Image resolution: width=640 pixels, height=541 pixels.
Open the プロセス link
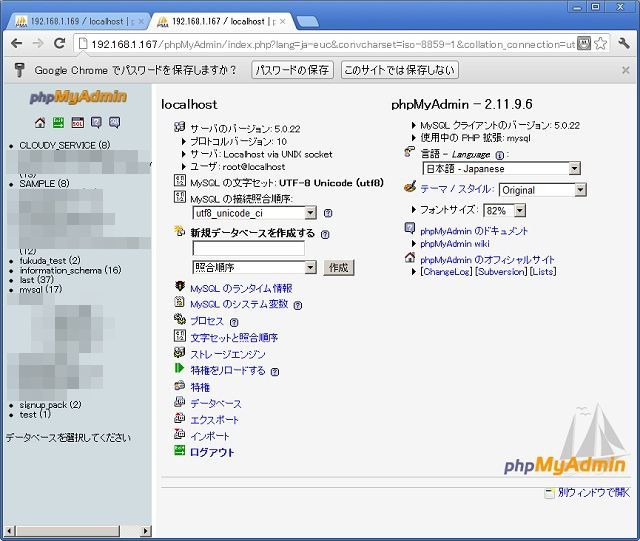(x=207, y=321)
